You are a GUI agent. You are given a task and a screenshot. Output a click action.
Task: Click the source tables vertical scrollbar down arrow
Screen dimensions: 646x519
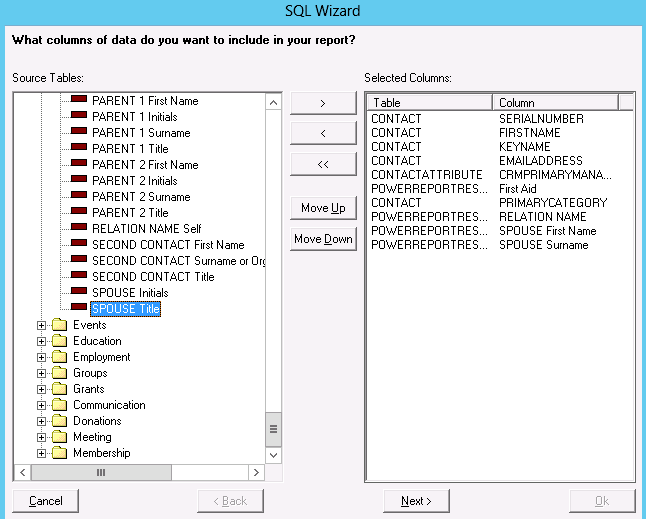273,455
